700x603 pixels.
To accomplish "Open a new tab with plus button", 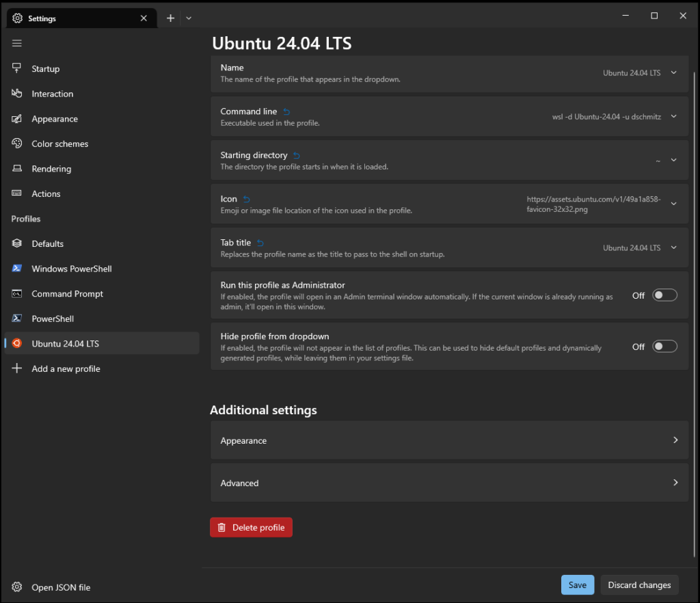I will tap(170, 18).
